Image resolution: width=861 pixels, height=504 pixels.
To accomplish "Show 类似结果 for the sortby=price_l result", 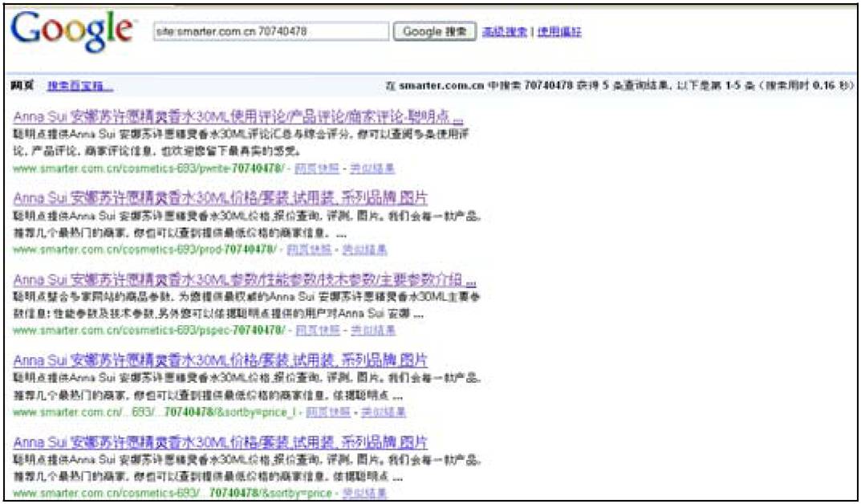I will (x=384, y=412).
